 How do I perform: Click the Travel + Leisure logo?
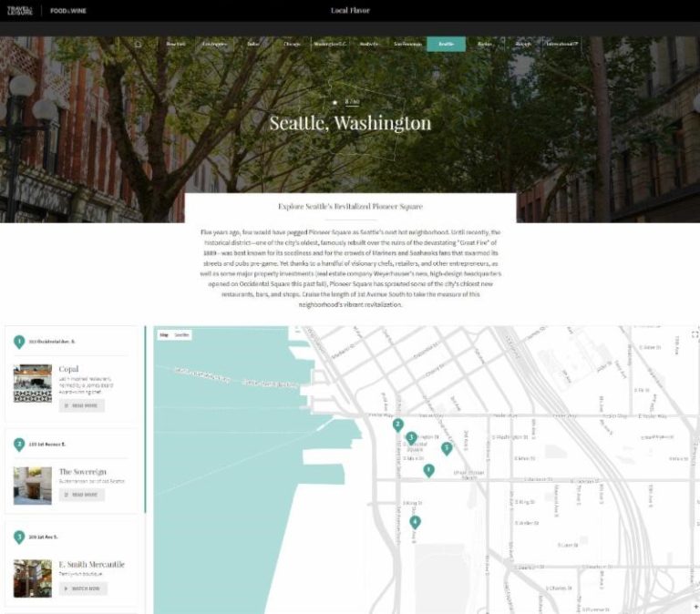point(20,10)
